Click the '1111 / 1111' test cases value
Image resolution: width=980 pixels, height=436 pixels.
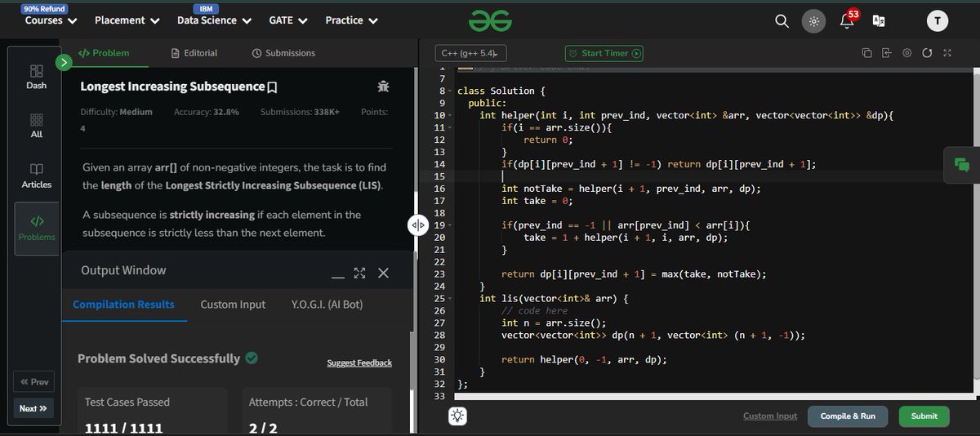click(123, 428)
